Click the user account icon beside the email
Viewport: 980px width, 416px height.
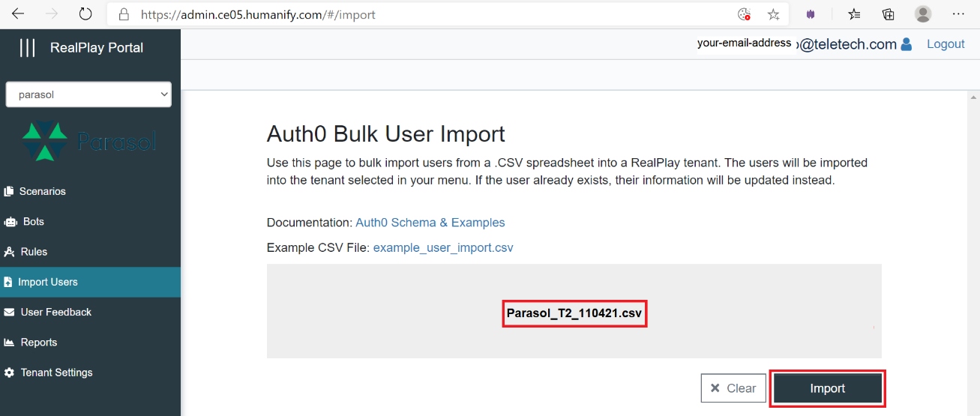pyautogui.click(x=907, y=44)
